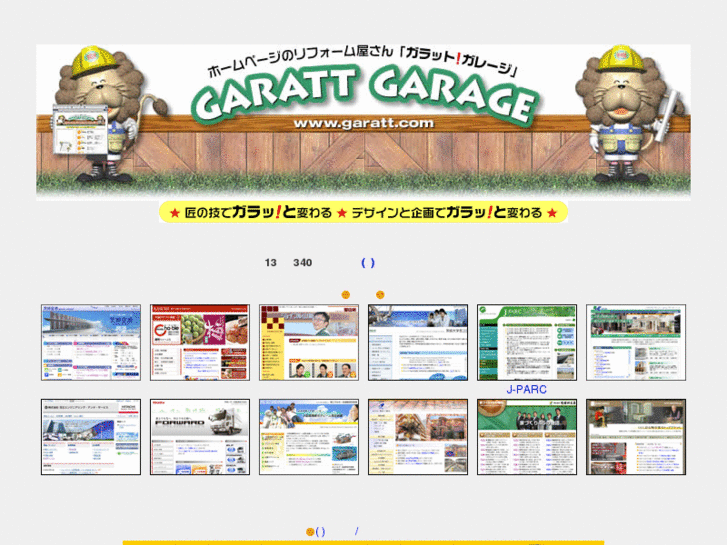The image size is (727, 545).
Task: Click the GARATT GARAGE banner logo
Action: click(x=364, y=96)
